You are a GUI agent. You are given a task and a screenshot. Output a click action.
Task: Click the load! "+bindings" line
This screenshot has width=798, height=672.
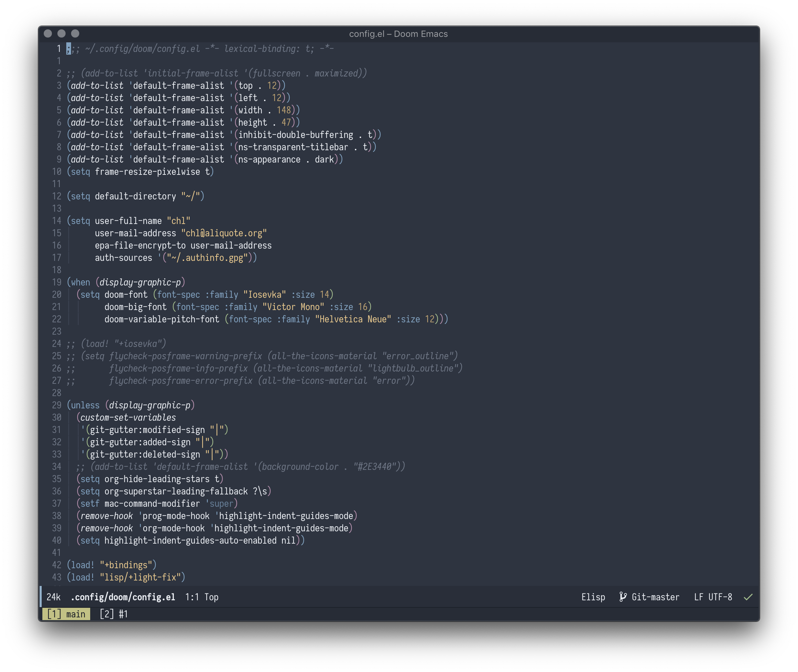(112, 565)
